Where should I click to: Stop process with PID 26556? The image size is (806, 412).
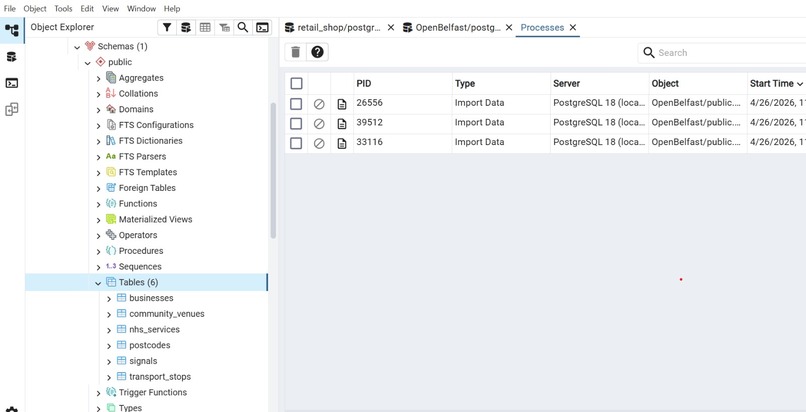pos(319,104)
